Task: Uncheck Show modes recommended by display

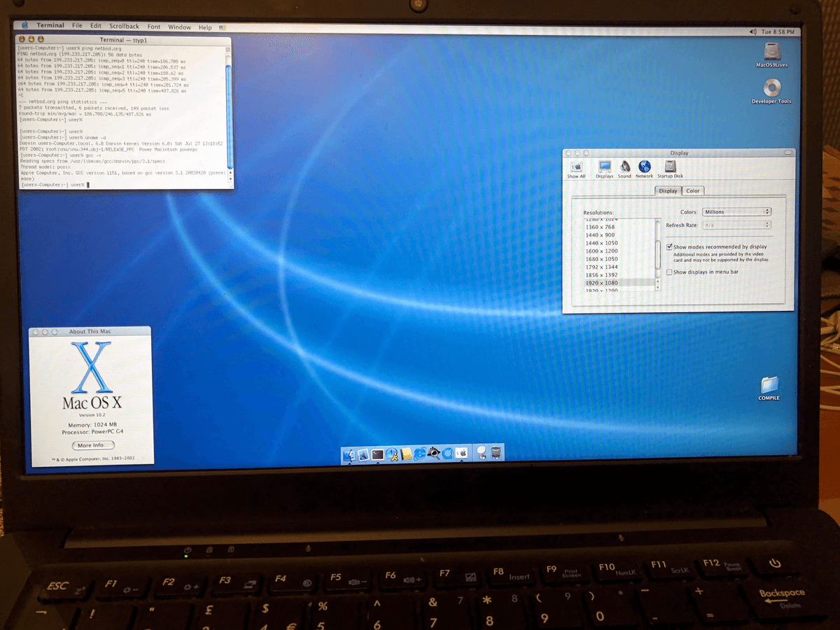Action: coord(669,246)
